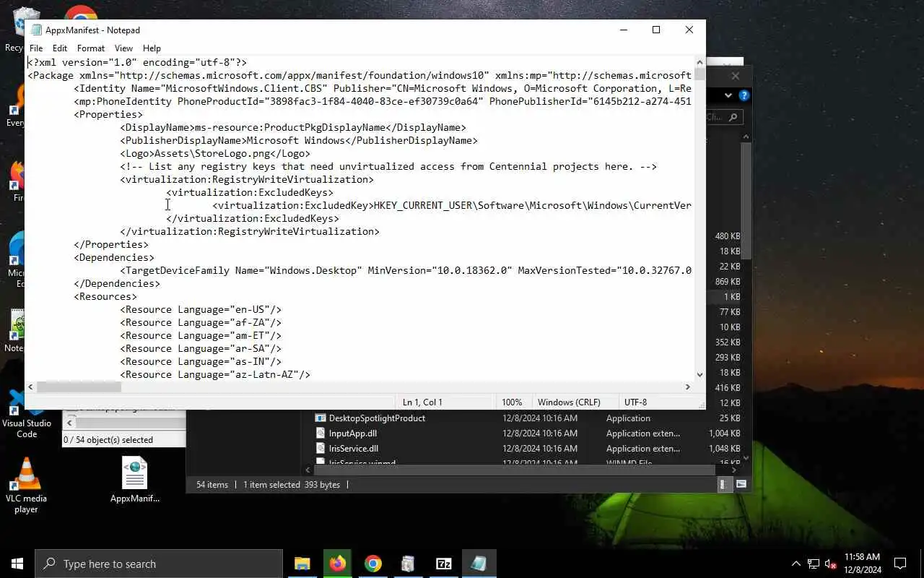This screenshot has height=578, width=924.
Task: Place cursor on the <Properties> opening tag line
Action: click(108, 114)
